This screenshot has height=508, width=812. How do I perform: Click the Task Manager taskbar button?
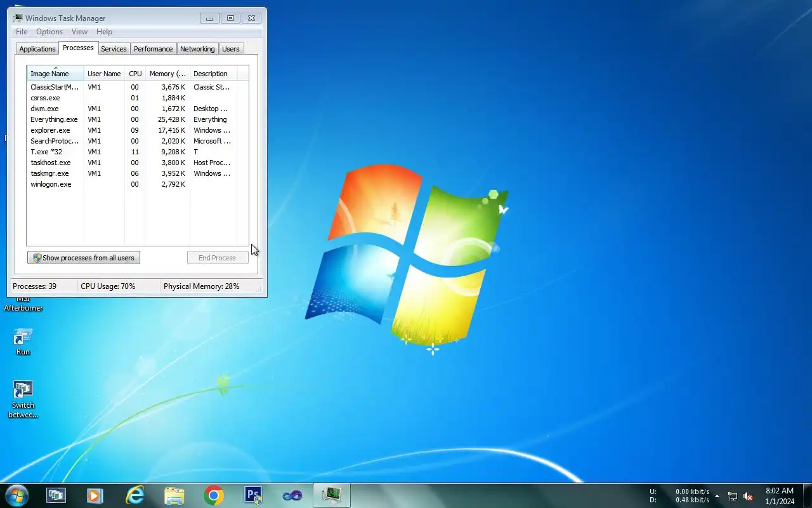[x=332, y=495]
